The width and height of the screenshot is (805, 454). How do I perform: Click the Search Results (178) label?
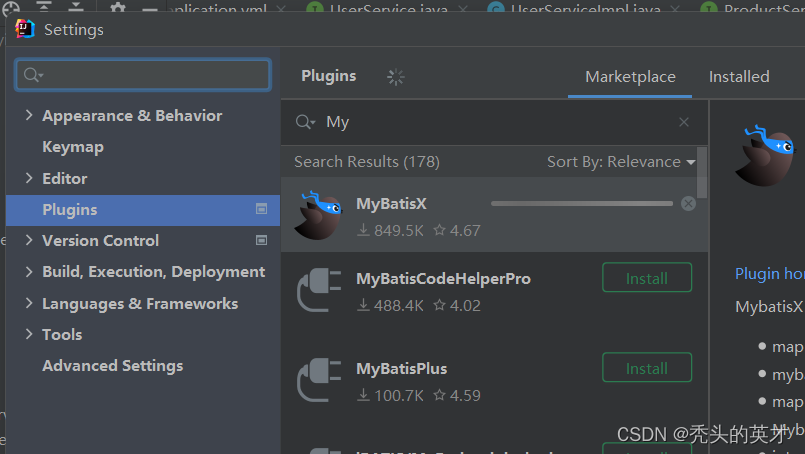[367, 162]
